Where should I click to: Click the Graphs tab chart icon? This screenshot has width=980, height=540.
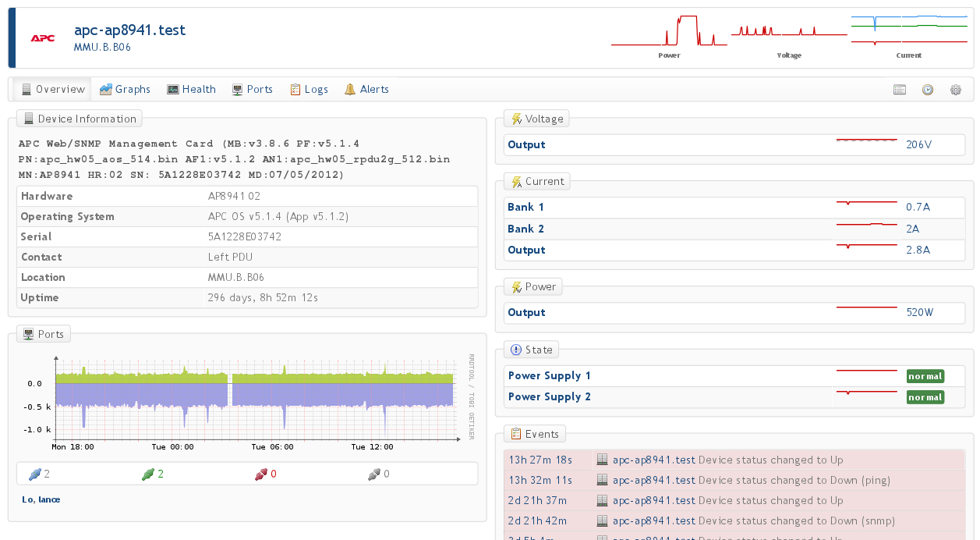click(105, 89)
